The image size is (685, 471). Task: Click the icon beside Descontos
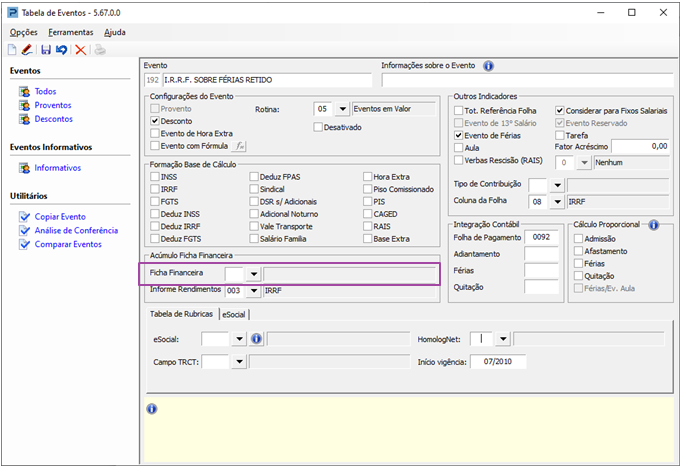click(x=24, y=119)
